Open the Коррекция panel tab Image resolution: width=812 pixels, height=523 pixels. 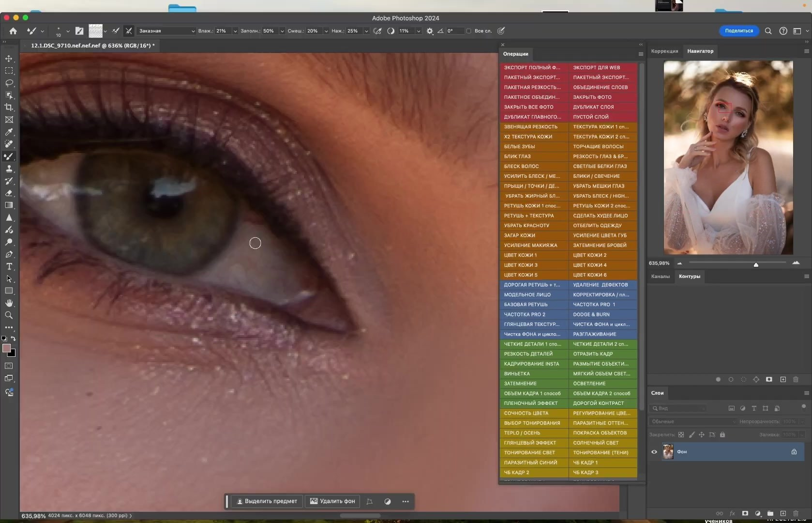click(x=664, y=51)
